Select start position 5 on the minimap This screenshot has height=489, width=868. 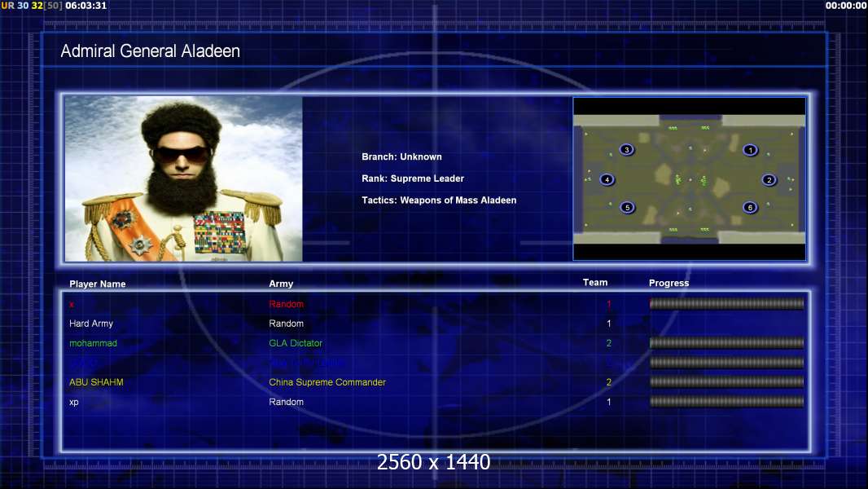tap(627, 208)
